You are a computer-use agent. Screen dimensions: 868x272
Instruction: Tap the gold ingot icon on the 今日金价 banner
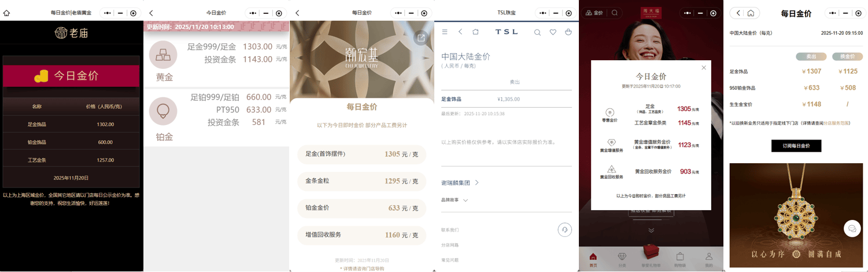click(x=41, y=76)
